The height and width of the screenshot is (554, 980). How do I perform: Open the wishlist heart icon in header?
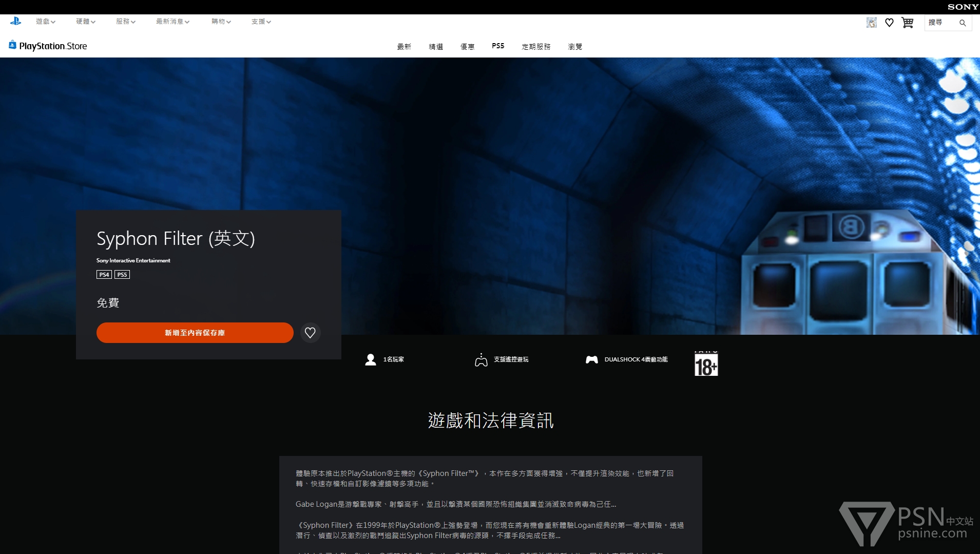coord(889,23)
